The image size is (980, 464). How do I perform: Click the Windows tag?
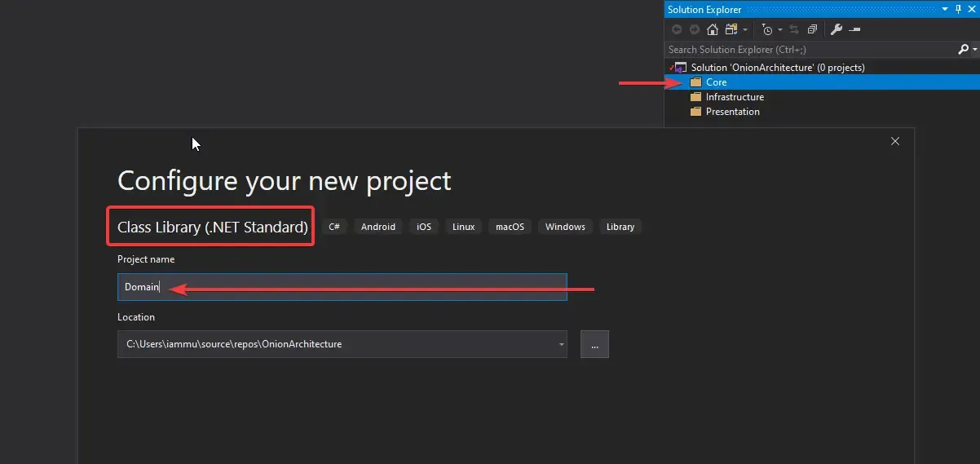point(565,227)
